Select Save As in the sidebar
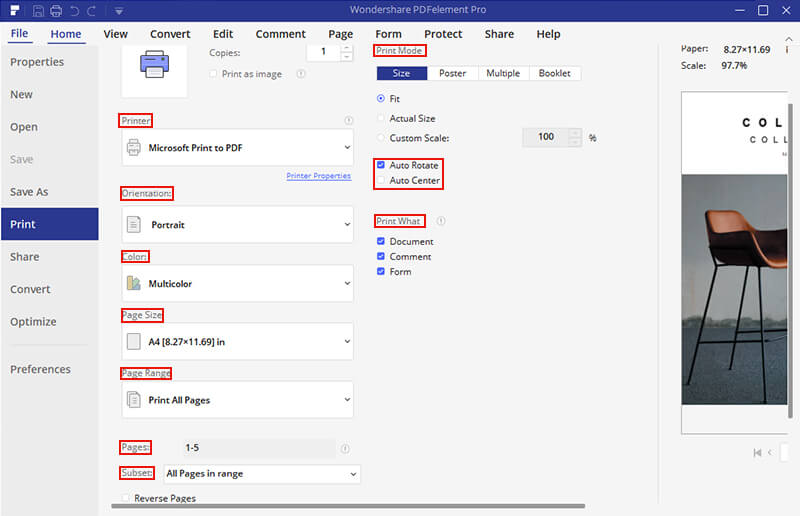This screenshot has width=800, height=516. (x=29, y=192)
